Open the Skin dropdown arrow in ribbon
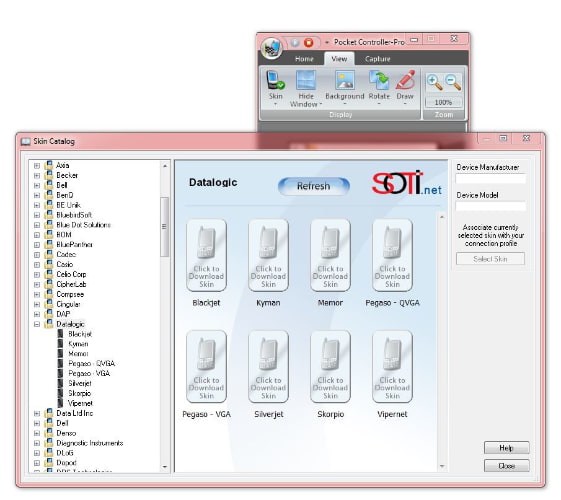561x500 pixels. 275,104
